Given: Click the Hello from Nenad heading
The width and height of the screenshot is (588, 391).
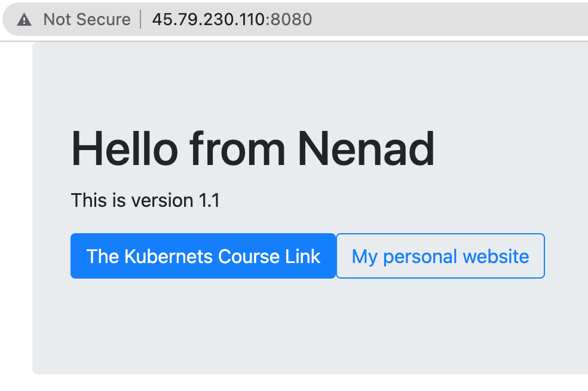Looking at the screenshot, I should click(253, 149).
